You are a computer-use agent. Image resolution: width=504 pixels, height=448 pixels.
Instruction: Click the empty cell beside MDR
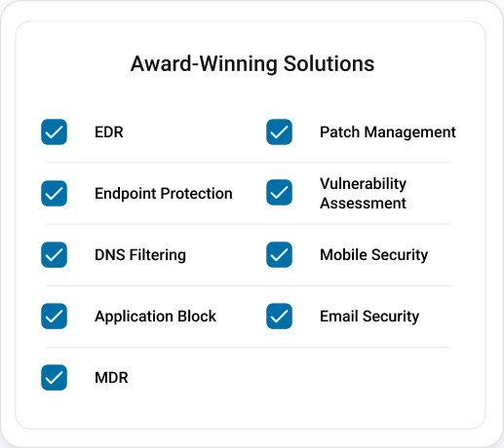point(361,378)
